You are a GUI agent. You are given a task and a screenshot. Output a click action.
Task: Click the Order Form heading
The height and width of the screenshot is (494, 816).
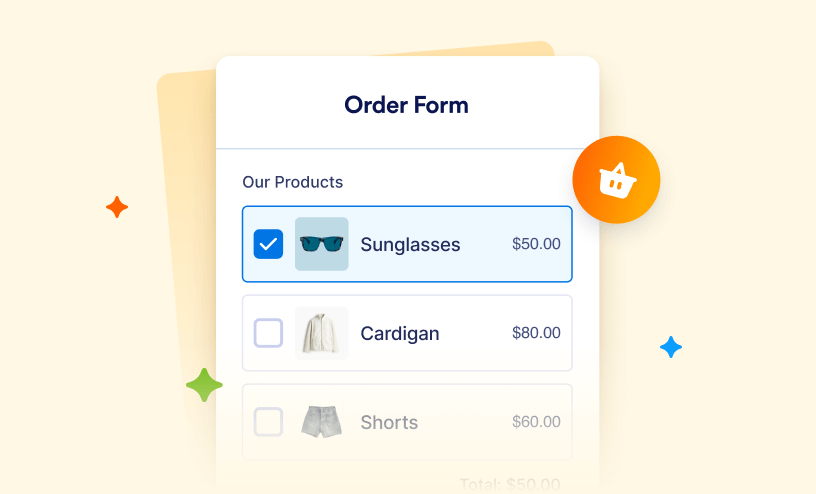pyautogui.click(x=406, y=105)
